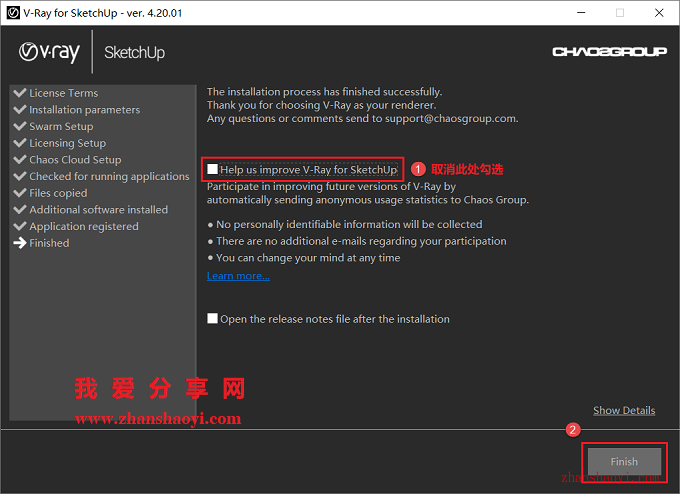The image size is (680, 494).
Task: Uncheck Help us improve V-Ray checkbox
Action: [x=212, y=169]
